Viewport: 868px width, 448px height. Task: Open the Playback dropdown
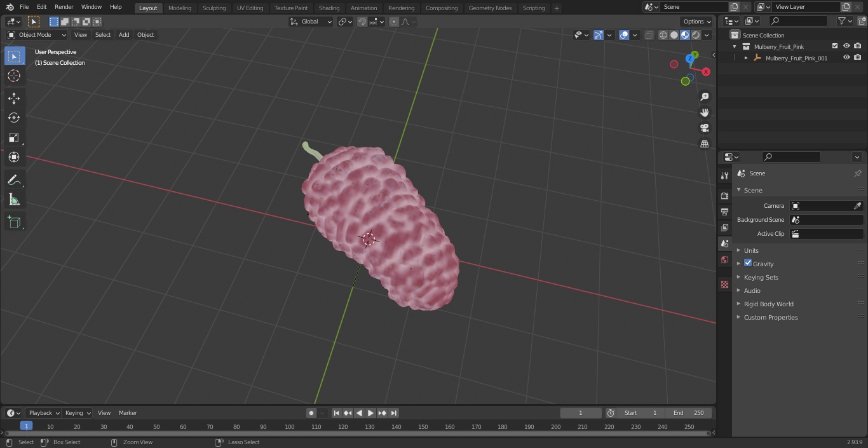(44, 413)
